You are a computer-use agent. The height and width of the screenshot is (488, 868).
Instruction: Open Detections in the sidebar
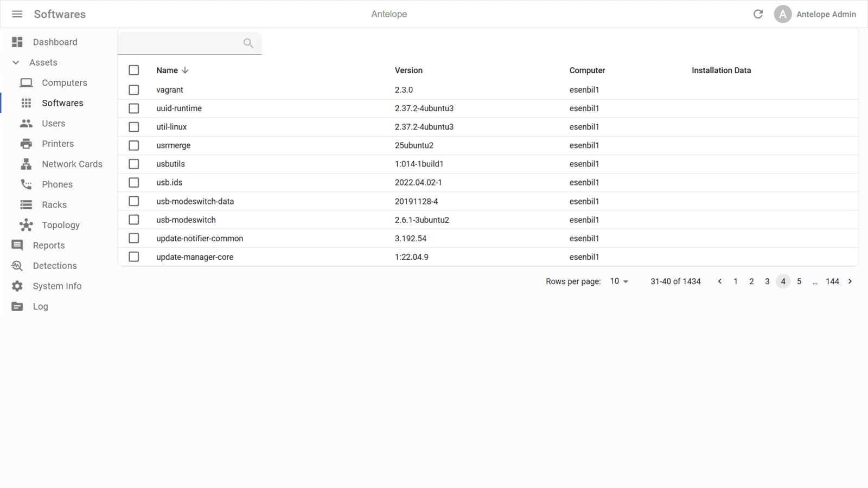pos(55,266)
